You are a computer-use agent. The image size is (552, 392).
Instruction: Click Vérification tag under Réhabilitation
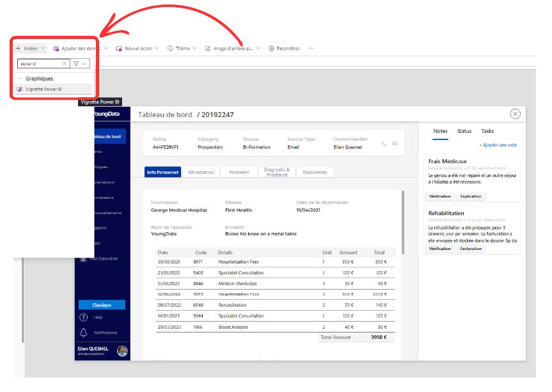coord(440,248)
